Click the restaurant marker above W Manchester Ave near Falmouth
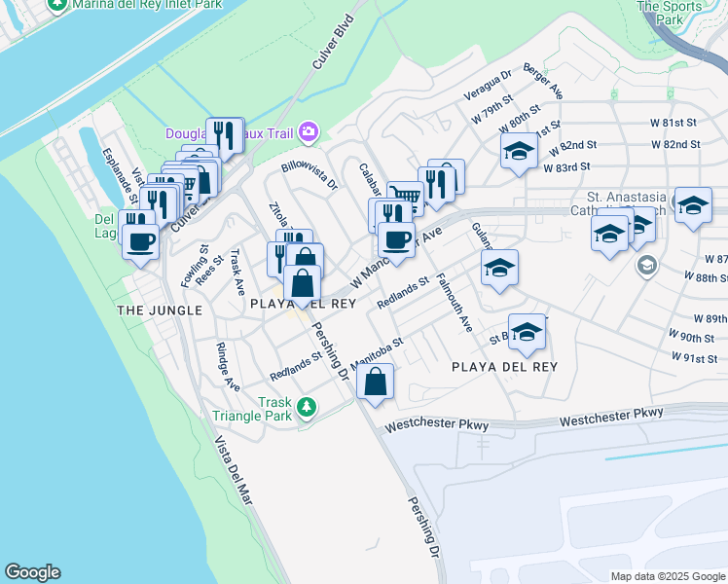728x584 pixels. pyautogui.click(x=436, y=185)
